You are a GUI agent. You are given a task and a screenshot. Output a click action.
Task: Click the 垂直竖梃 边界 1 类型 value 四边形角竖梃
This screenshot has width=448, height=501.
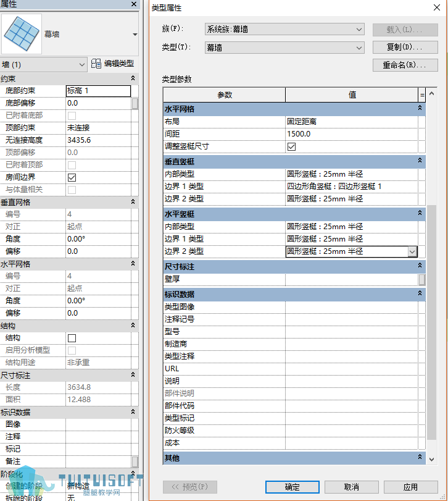(x=352, y=187)
